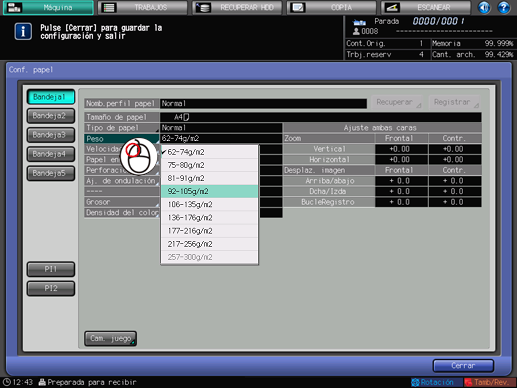
Task: Click the Trbj.reserv counter
Action: [387, 54]
